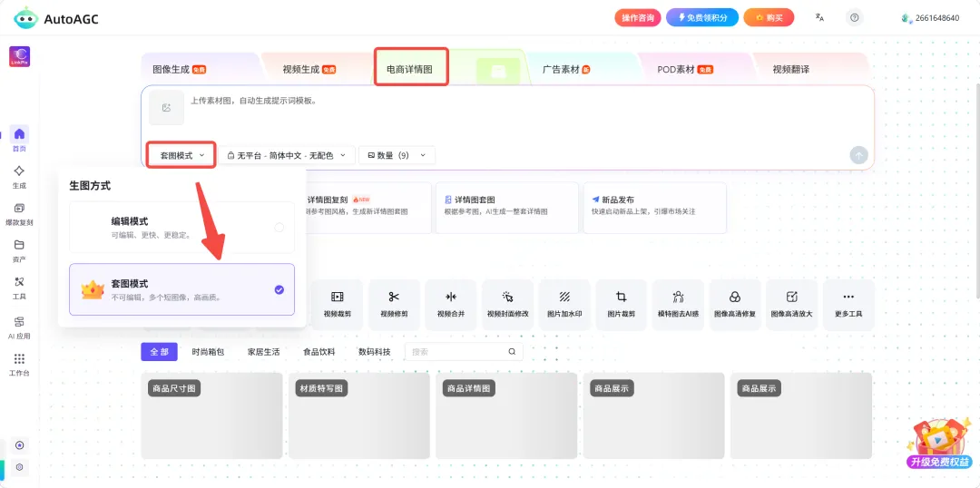
Task: Click the circle target icon at sidebar bottom
Action: [x=19, y=445]
